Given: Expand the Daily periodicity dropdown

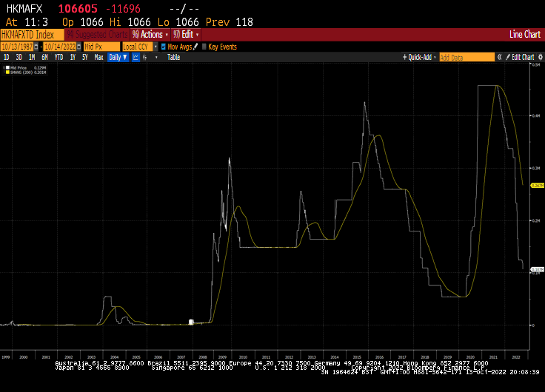Looking at the screenshot, I should tap(118, 57).
